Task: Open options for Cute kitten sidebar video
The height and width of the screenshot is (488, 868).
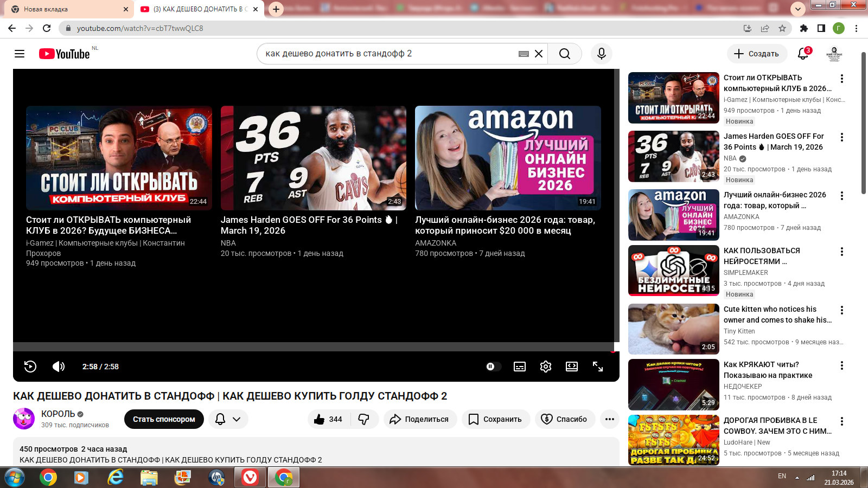Action: click(x=842, y=310)
